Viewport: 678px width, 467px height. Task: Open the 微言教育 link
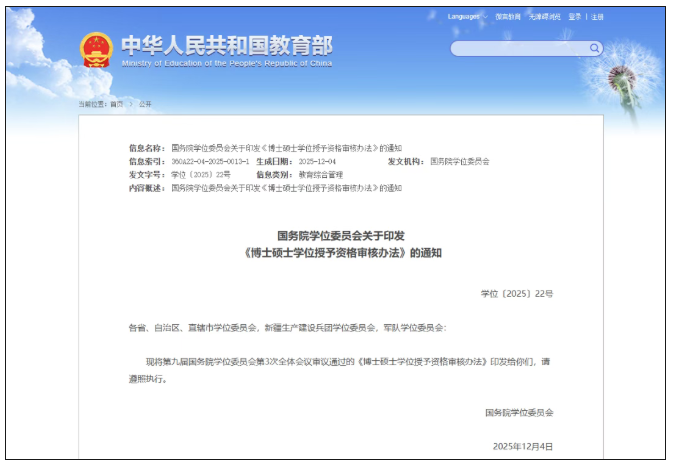click(508, 17)
